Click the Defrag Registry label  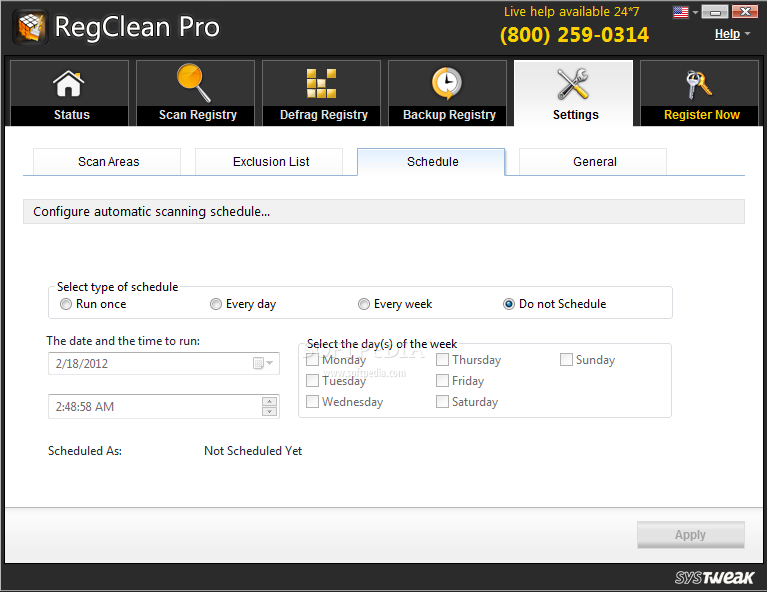point(323,115)
